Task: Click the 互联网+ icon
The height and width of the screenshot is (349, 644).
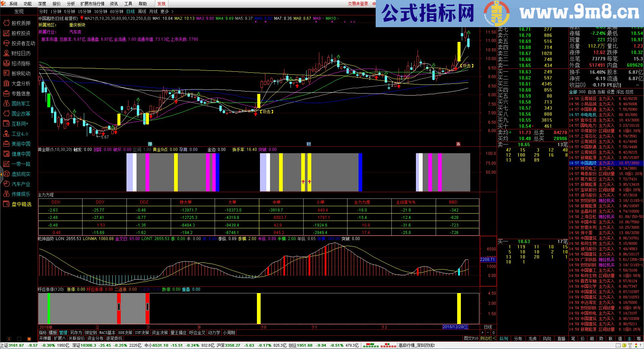Action: 6,123
